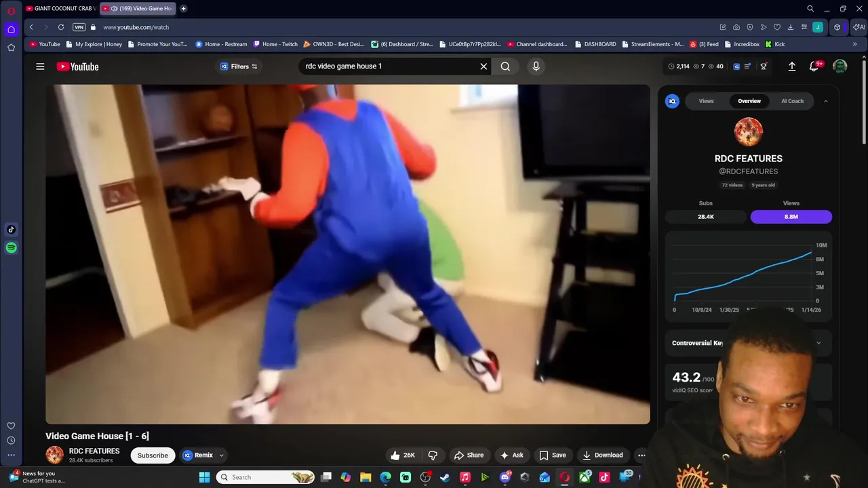This screenshot has height=488, width=868.
Task: Go to the YouTube home logo
Action: 77,66
